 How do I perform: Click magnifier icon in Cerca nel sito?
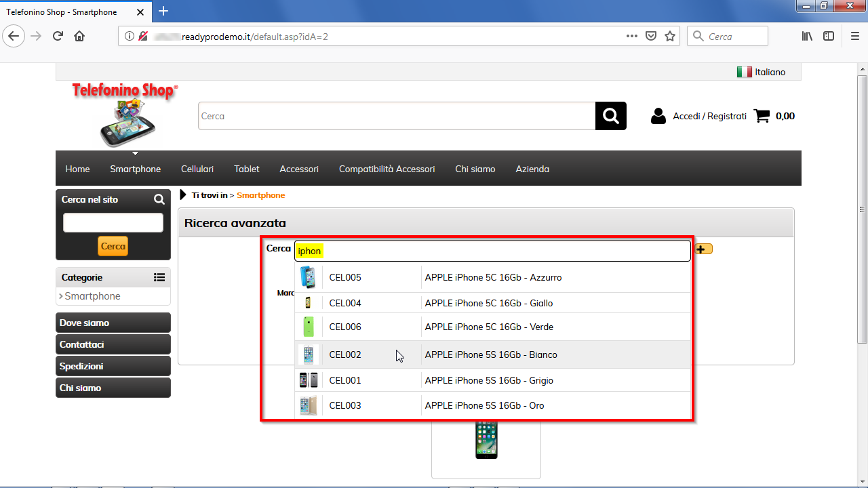(159, 199)
